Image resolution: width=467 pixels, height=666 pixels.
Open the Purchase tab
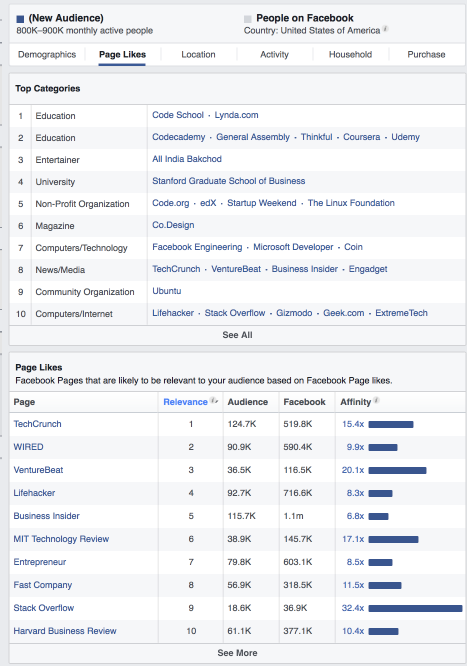426,54
